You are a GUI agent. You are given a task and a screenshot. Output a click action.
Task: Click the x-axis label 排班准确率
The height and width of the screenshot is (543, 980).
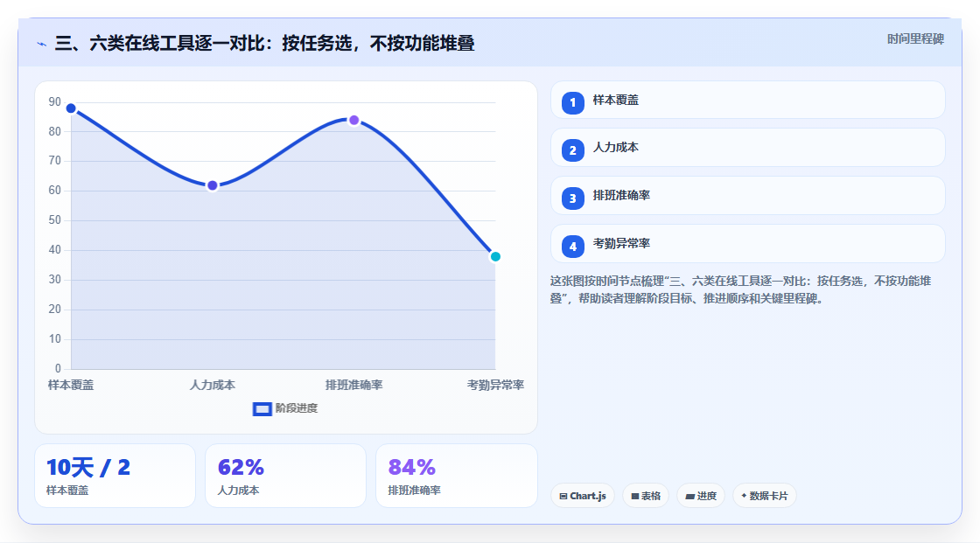coord(353,385)
